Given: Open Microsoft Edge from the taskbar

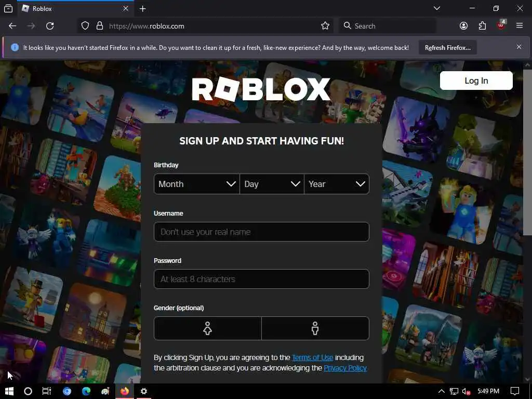Looking at the screenshot, I should [x=86, y=391].
